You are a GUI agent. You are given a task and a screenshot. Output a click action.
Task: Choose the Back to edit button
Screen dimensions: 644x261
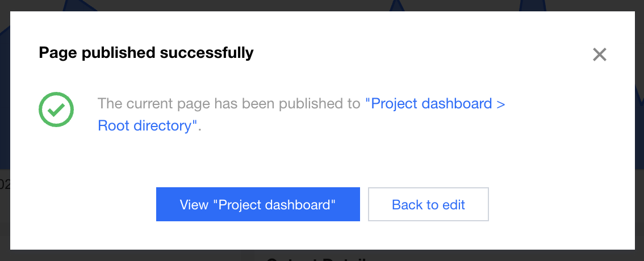click(428, 205)
